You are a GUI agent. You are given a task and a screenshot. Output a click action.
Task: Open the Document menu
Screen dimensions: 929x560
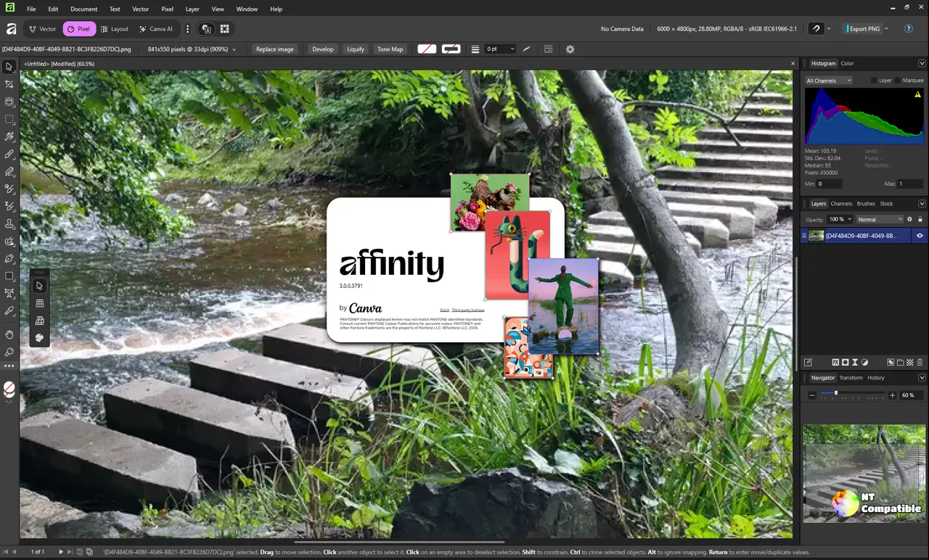tap(83, 9)
